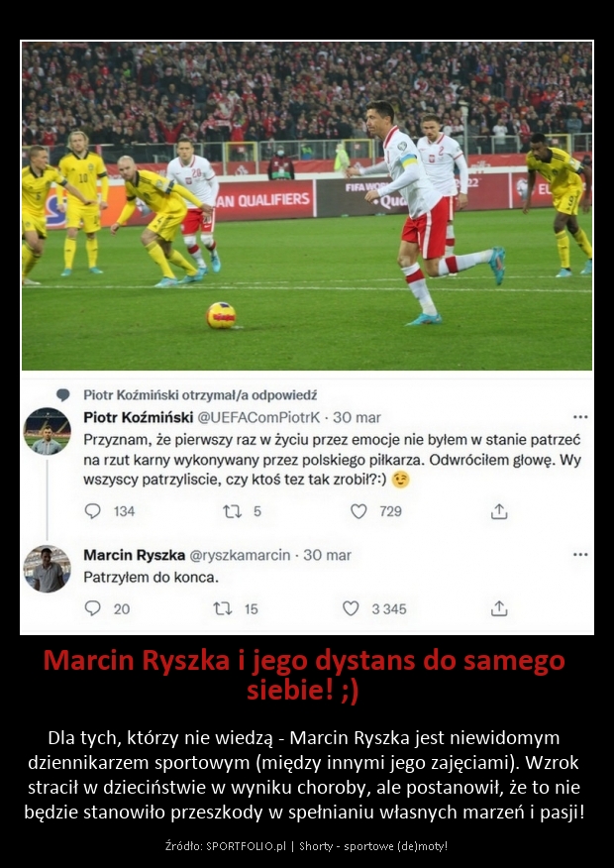Like Marcin Ryszka's reply with heart icon
Viewport: 614px width, 868px height.
point(351,608)
